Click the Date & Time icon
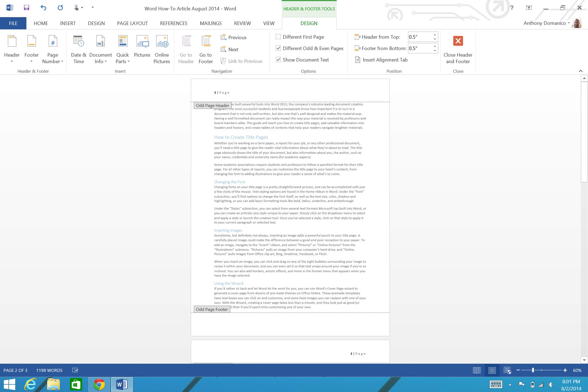 78,41
